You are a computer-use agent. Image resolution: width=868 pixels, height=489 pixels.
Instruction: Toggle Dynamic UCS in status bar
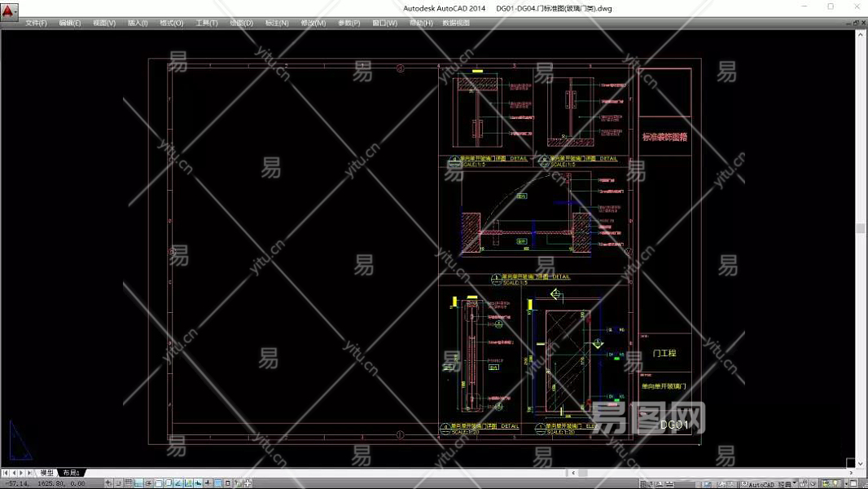click(188, 483)
